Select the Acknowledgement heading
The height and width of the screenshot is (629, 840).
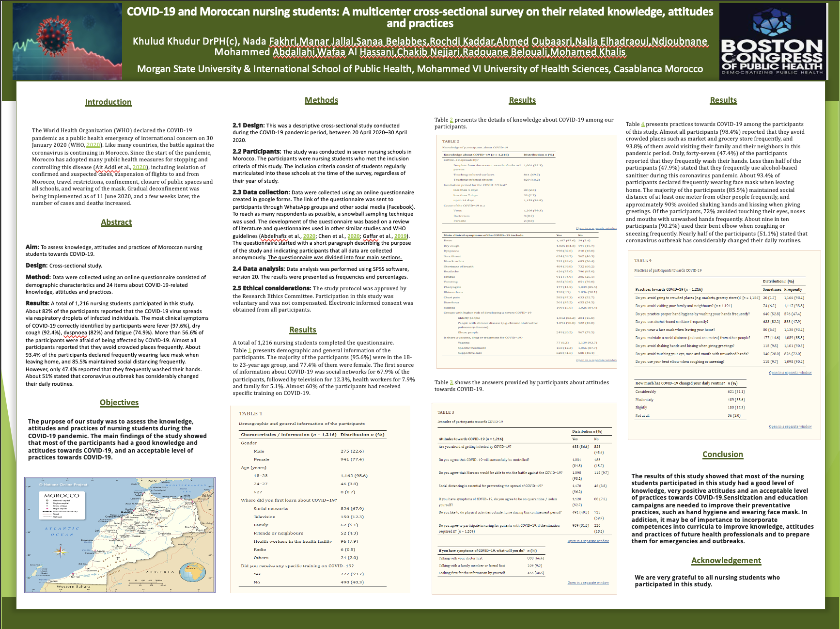[726, 560]
